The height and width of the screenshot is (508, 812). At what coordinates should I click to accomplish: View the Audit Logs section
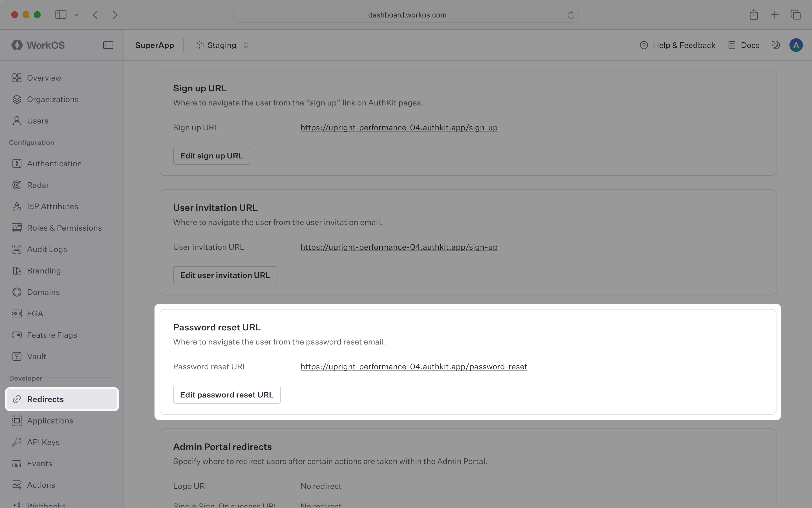pos(47,249)
